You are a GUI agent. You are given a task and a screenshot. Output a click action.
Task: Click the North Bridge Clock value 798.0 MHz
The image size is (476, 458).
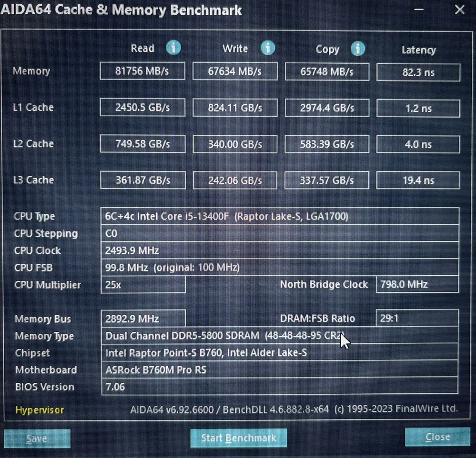click(x=417, y=284)
